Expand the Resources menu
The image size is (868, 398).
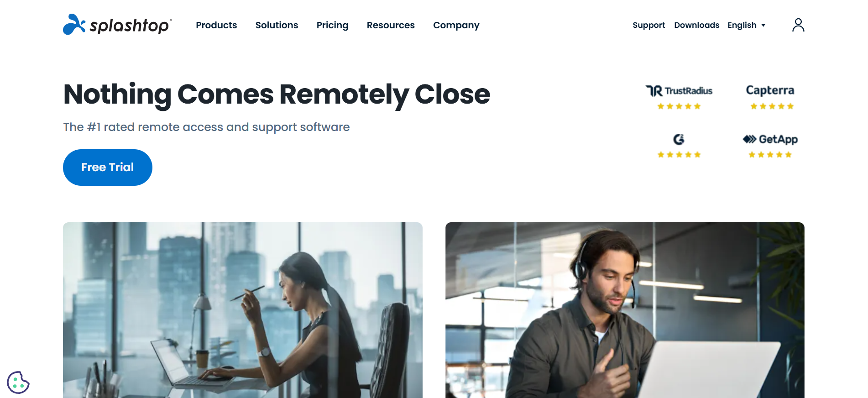[x=391, y=25]
